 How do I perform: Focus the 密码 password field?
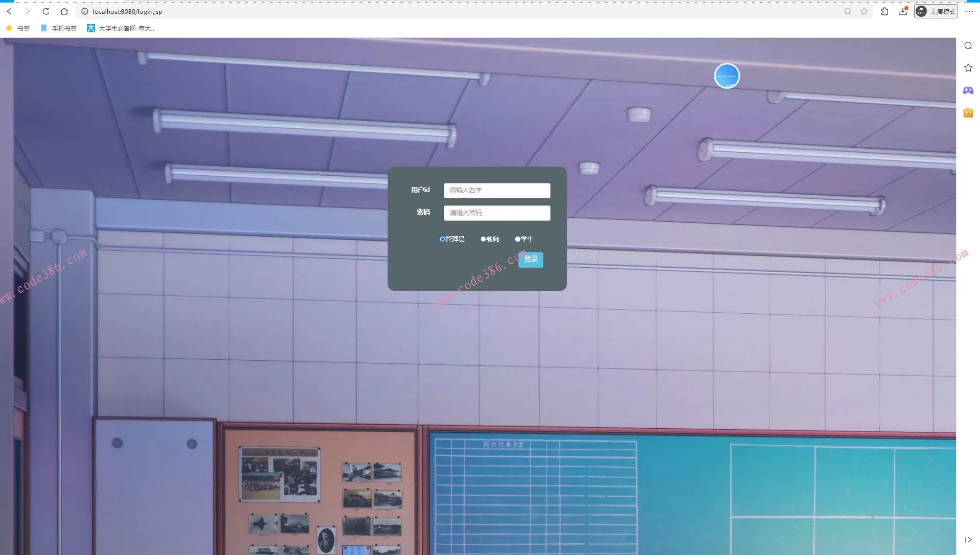tap(497, 213)
